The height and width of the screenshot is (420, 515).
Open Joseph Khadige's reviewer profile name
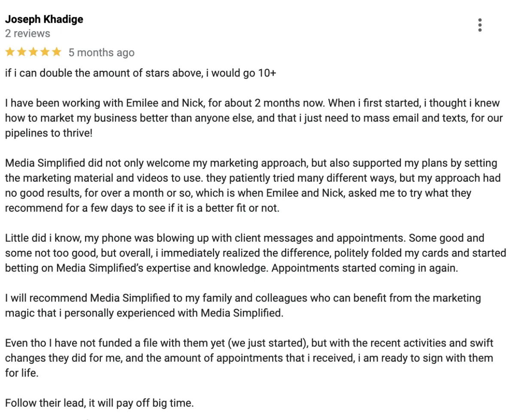[44, 19]
